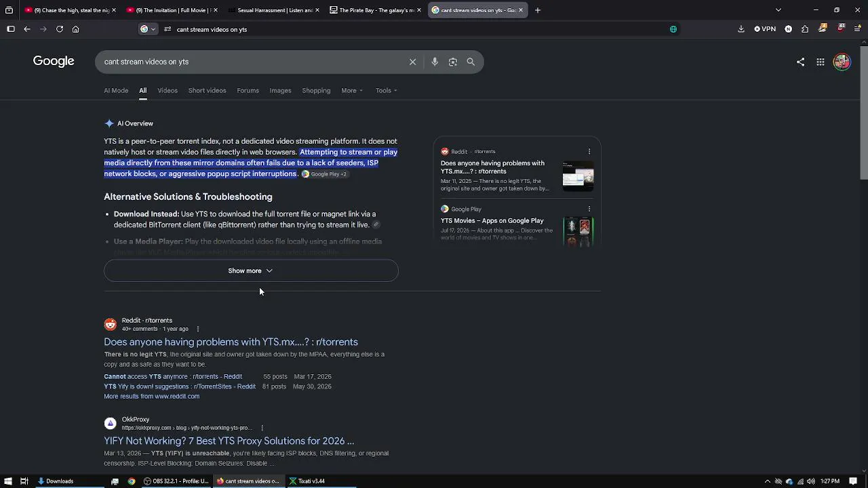Open options for the Reddit source card
This screenshot has width=868, height=488.
click(589, 152)
